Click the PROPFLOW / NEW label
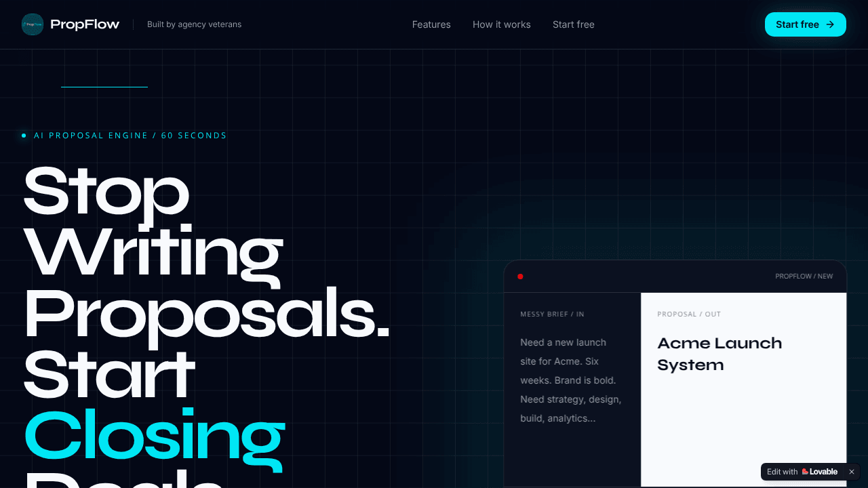Screen dimensions: 868x488 804,277
